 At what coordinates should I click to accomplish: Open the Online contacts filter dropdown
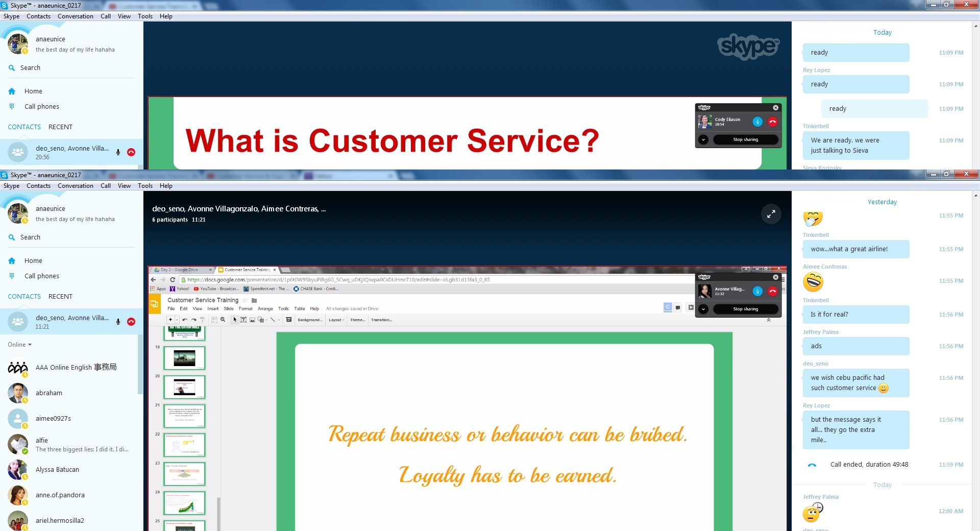coord(20,345)
